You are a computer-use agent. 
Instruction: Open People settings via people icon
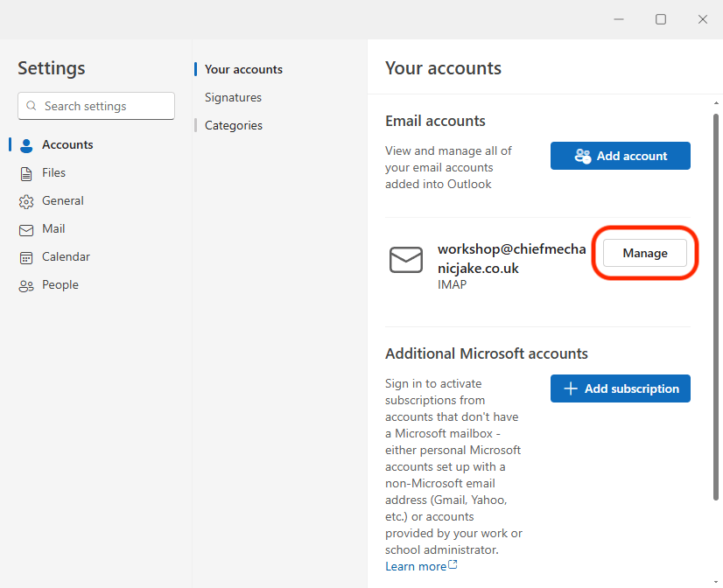pos(26,285)
